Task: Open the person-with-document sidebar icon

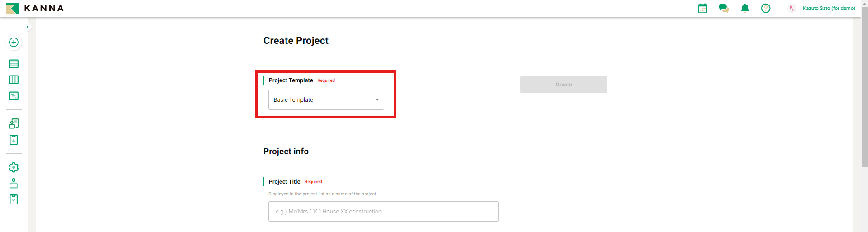Action: [14, 123]
